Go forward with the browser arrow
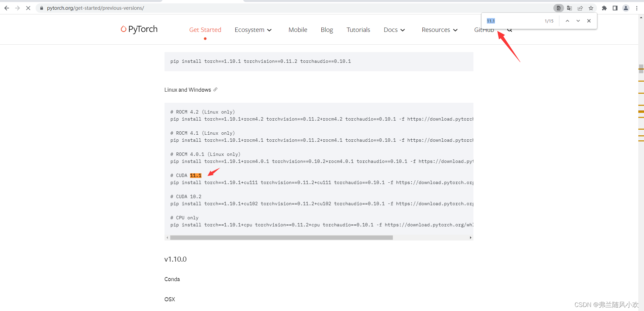The height and width of the screenshot is (311, 644). pyautogui.click(x=17, y=8)
